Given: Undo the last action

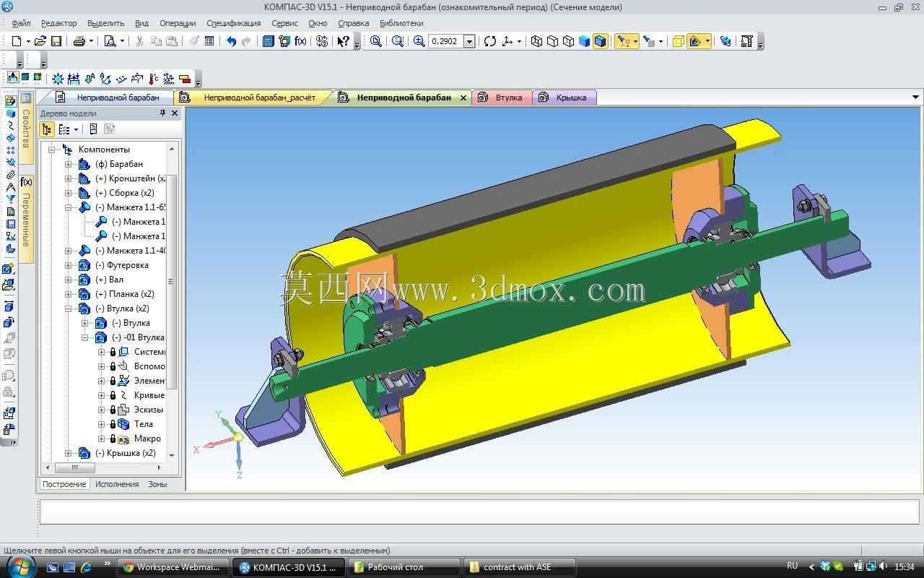Looking at the screenshot, I should pyautogui.click(x=231, y=41).
